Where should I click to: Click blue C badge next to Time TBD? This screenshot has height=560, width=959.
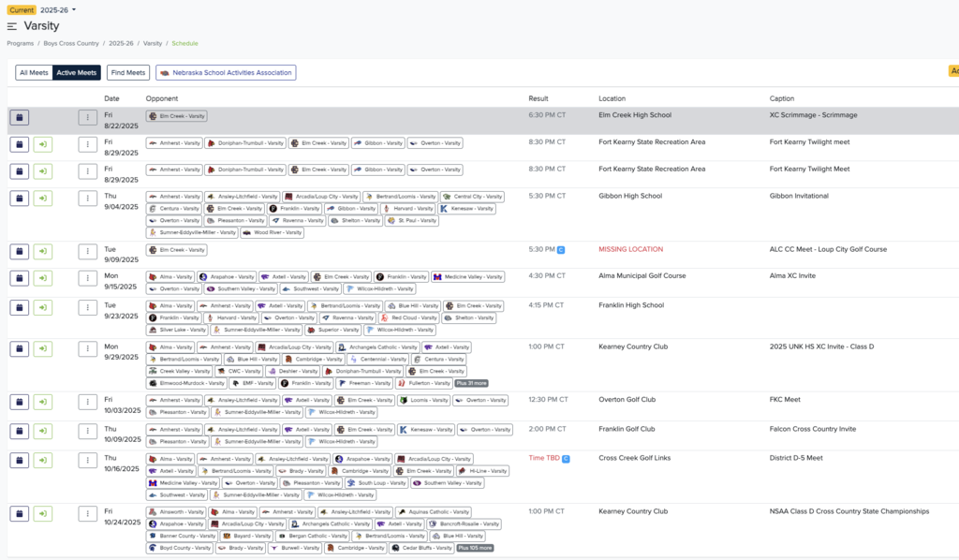coord(566,459)
